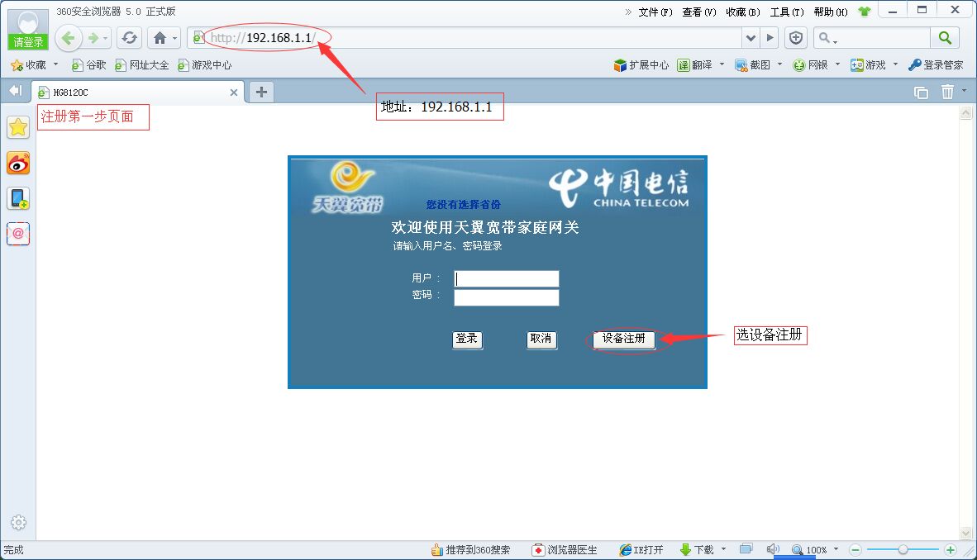Open the security shield icon
Screen dimensions: 977x560
click(796, 38)
